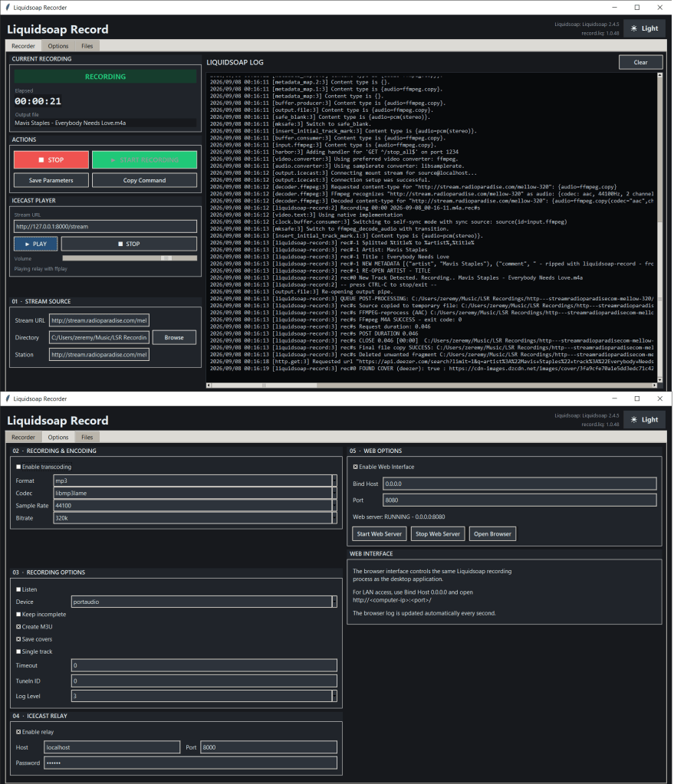Click the 'Web server: RUNNING' status text

click(x=399, y=517)
